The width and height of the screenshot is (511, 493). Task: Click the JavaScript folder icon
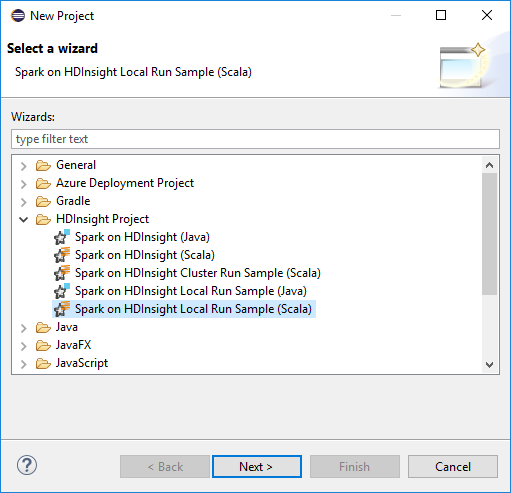[x=43, y=363]
